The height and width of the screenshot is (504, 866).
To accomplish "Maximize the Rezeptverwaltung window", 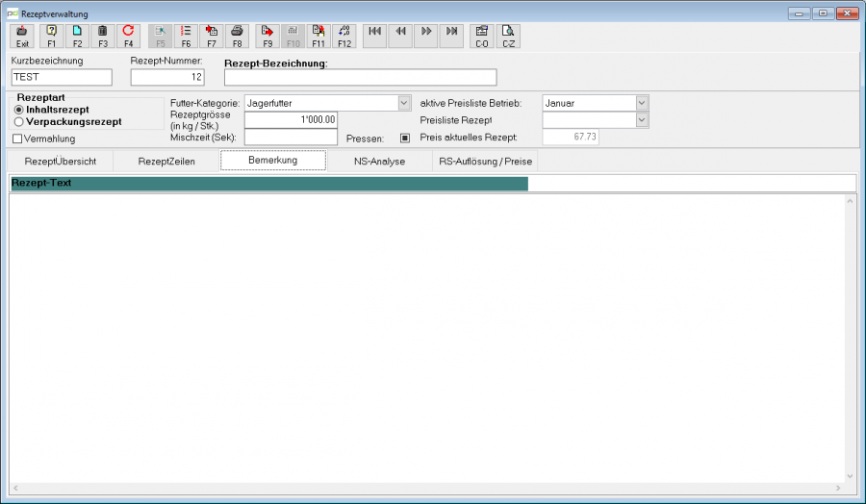I will click(823, 13).
